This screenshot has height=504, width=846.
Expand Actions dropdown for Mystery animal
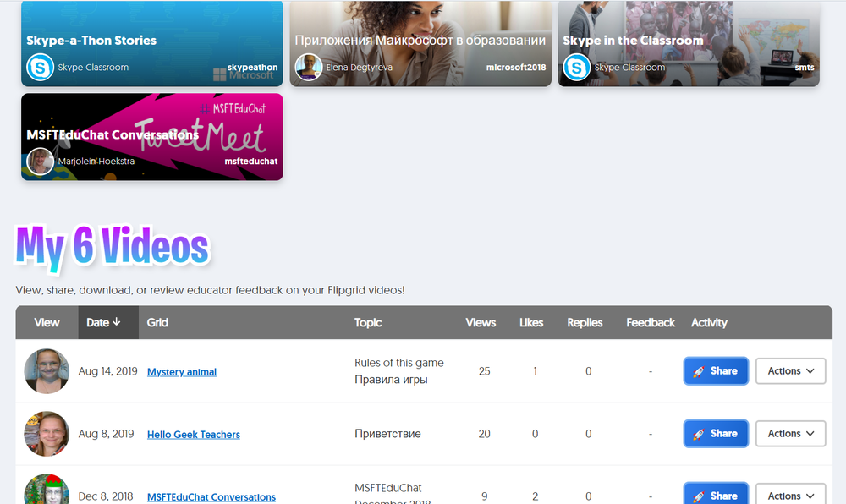pos(790,371)
